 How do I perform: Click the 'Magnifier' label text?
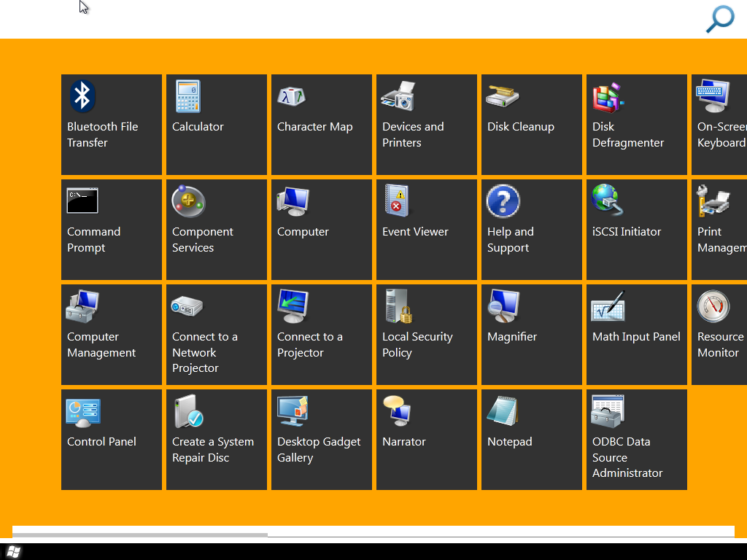click(512, 337)
